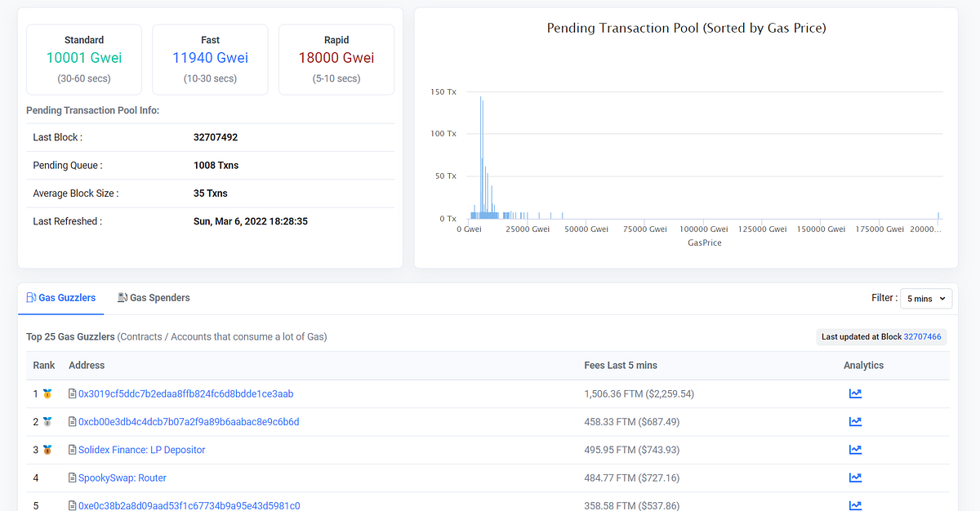Click analytics chart icon for Solidex Finance row
This screenshot has height=511, width=980.
[x=855, y=450]
